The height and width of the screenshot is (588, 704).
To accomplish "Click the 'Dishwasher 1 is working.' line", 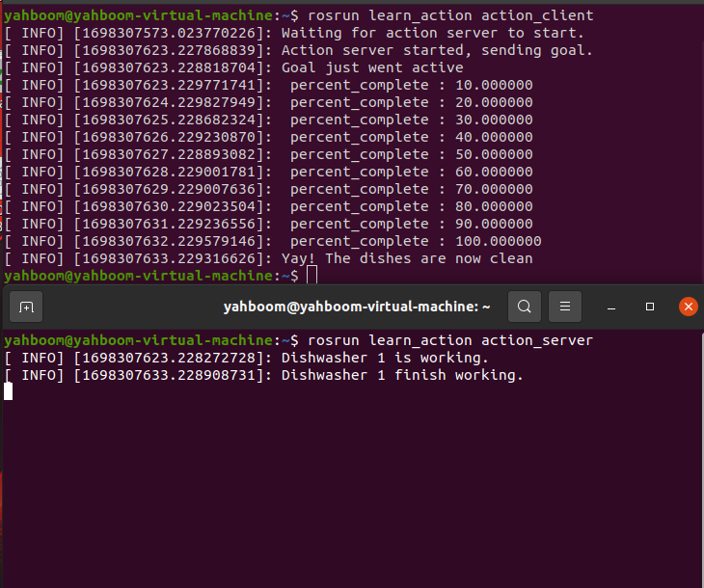I will 246,359.
